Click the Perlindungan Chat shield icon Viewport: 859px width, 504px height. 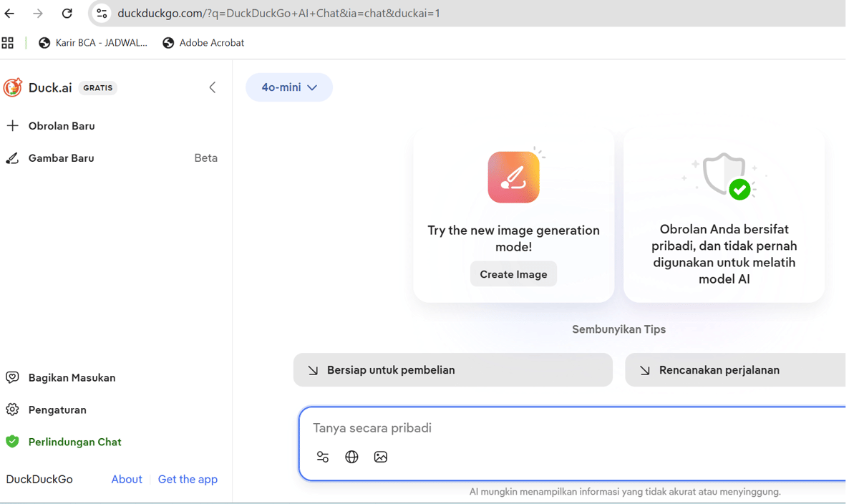pos(13,442)
